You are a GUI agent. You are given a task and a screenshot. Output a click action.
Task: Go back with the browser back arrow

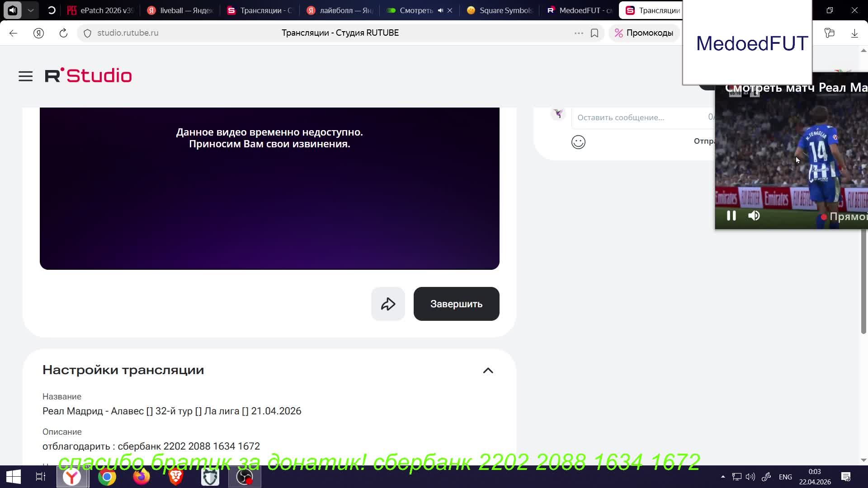click(13, 33)
